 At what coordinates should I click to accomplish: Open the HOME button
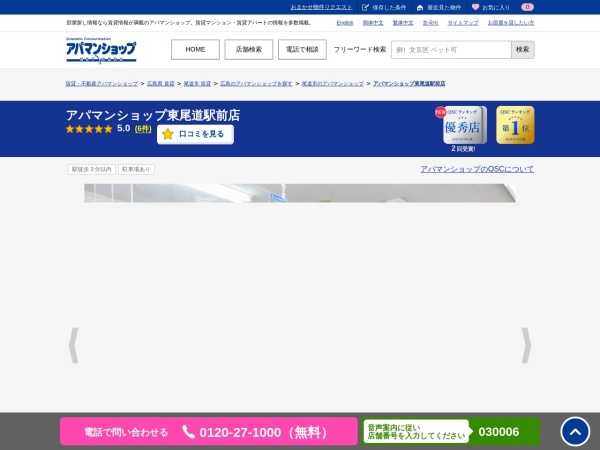(x=195, y=49)
